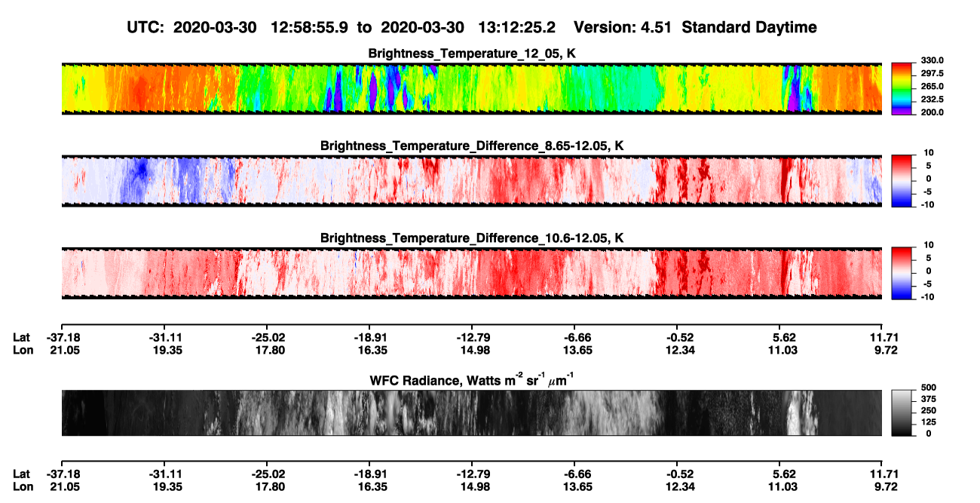The height and width of the screenshot is (503, 980).
Task: Click the red-blue colorbar of the 8.65-12.05 panel
Action: click(x=902, y=179)
